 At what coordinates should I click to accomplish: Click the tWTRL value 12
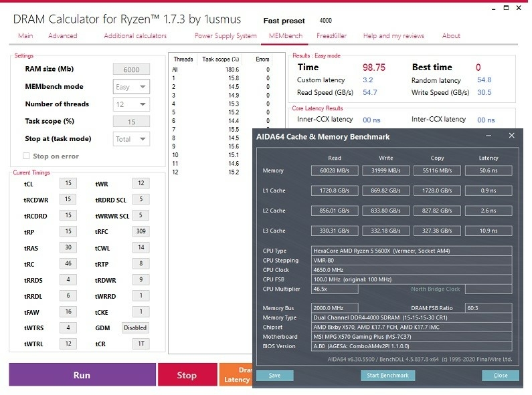(x=68, y=344)
